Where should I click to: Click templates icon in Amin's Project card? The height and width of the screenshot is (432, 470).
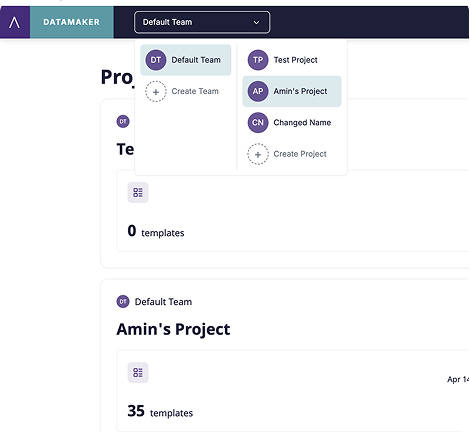coord(138,372)
